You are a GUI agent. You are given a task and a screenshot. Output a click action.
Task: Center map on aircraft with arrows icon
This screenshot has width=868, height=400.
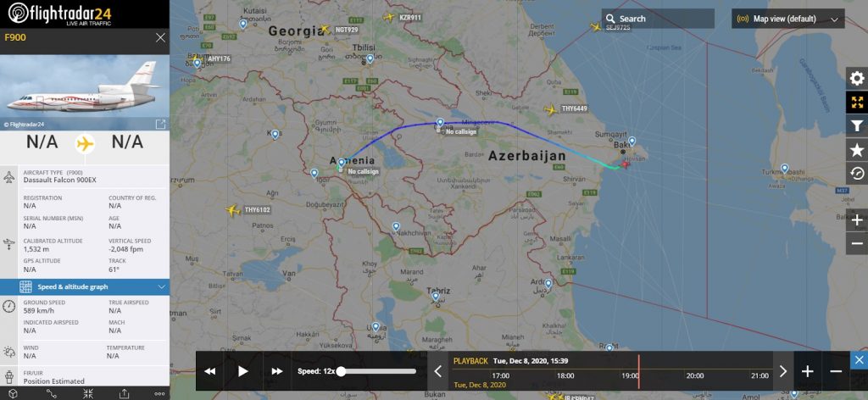(x=88, y=393)
